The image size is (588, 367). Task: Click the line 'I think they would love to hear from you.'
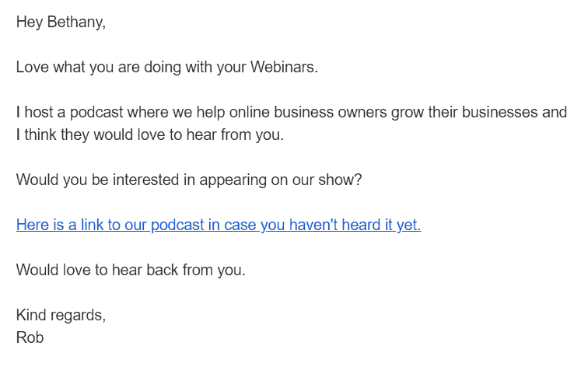click(x=150, y=135)
